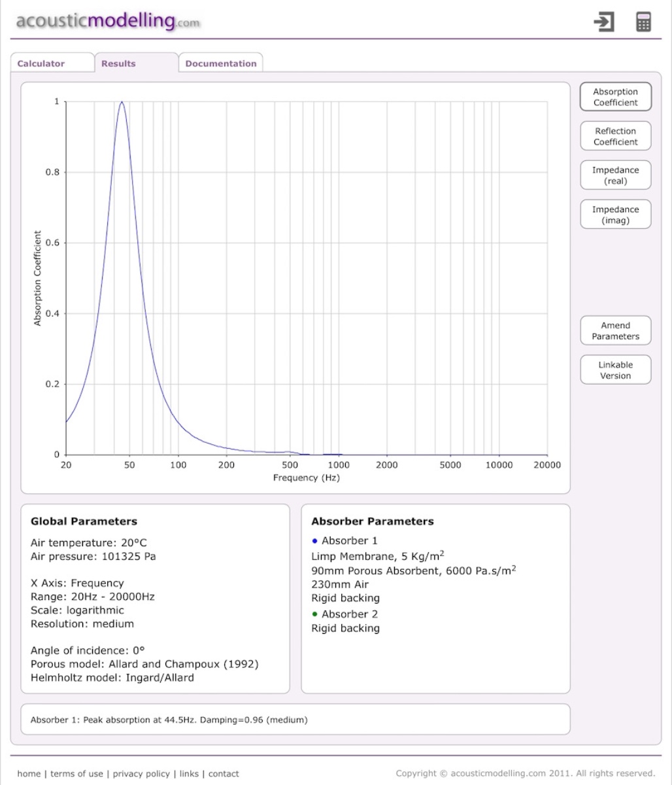View the Impedance (imag) graph

(615, 215)
